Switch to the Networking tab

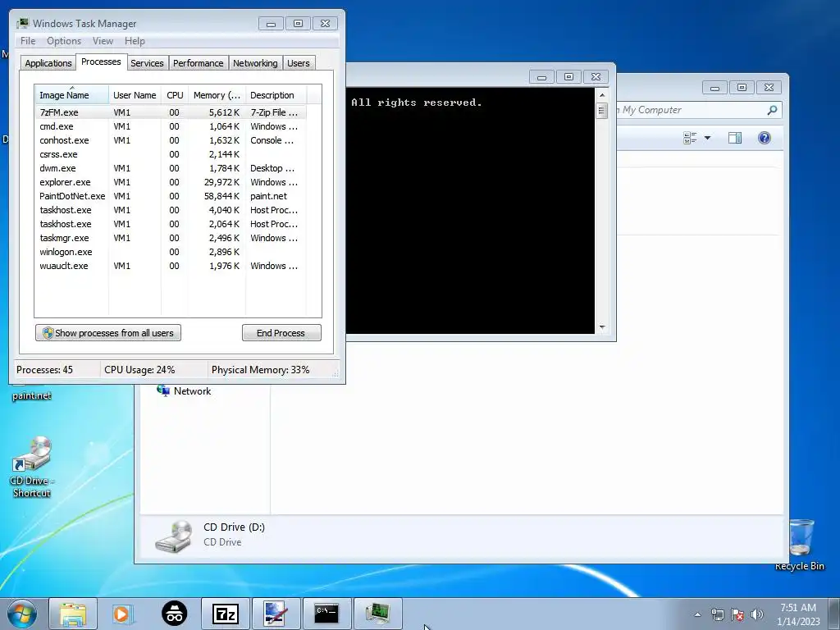(x=255, y=63)
